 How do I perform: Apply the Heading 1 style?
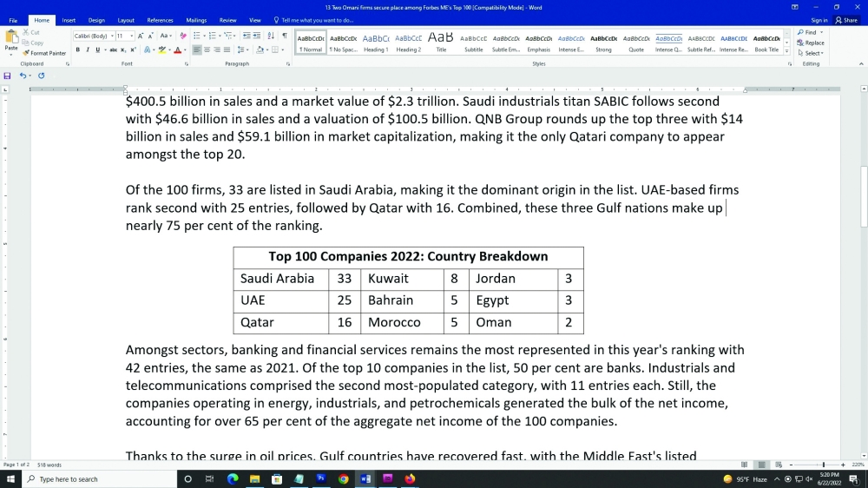[376, 42]
